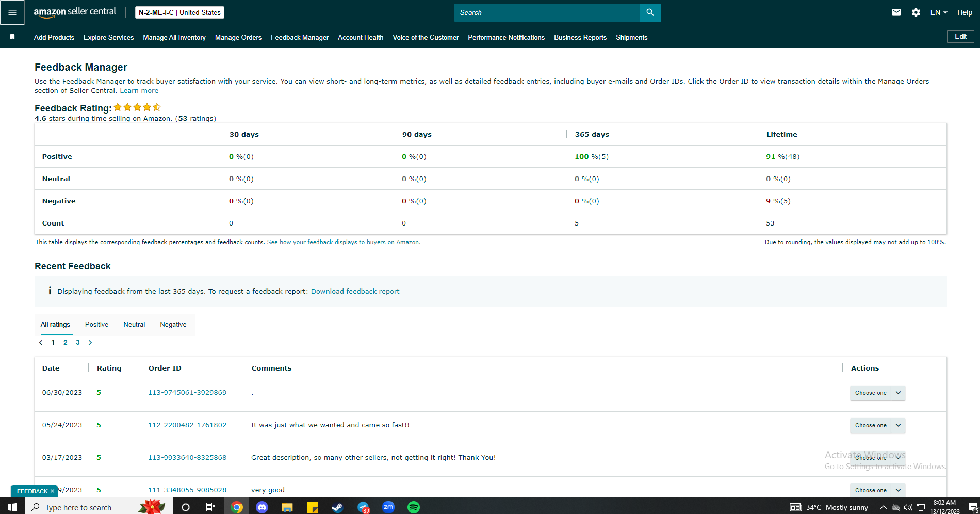This screenshot has height=514, width=980.
Task: Open Zoom from taskbar
Action: tap(388, 507)
